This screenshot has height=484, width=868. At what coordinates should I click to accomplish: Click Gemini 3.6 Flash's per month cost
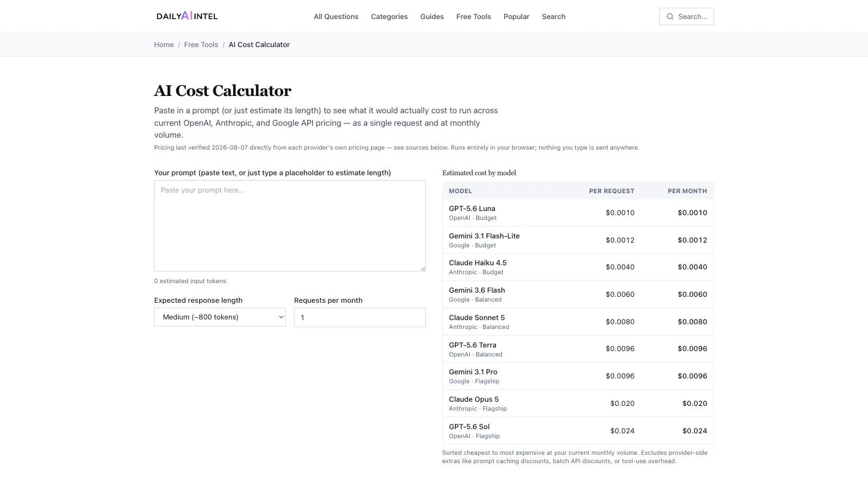(692, 294)
